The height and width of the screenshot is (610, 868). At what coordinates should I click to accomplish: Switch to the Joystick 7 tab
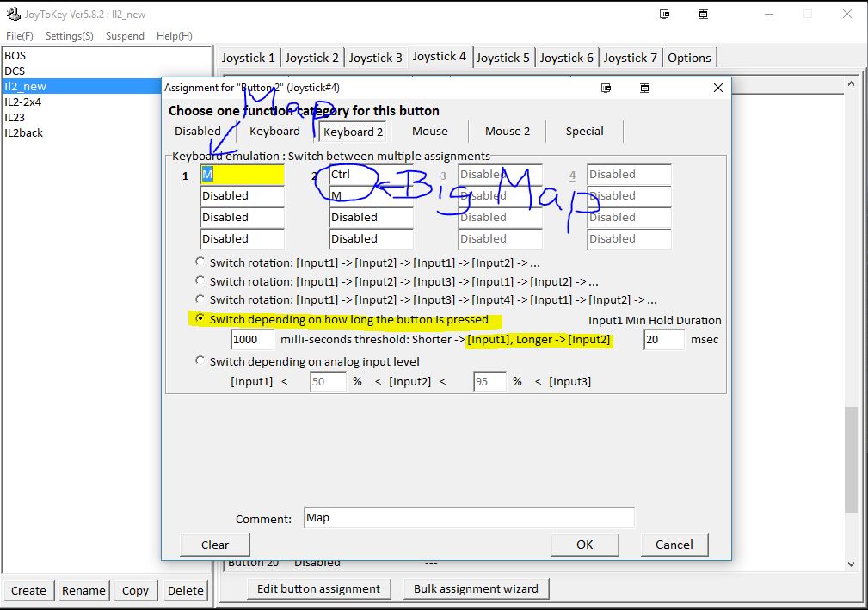click(x=630, y=58)
